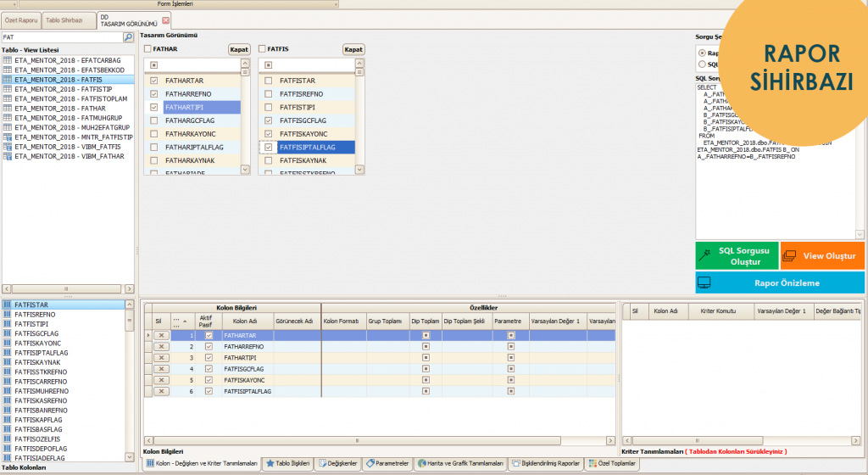The image size is (868, 475).
Task: Delete row 6 FATFISIPTALFLAG with X button
Action: [161, 391]
